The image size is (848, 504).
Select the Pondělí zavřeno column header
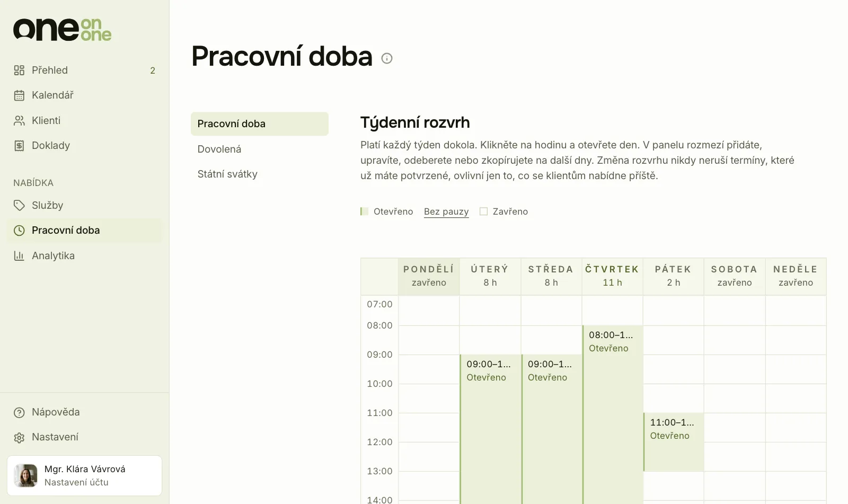(x=429, y=276)
